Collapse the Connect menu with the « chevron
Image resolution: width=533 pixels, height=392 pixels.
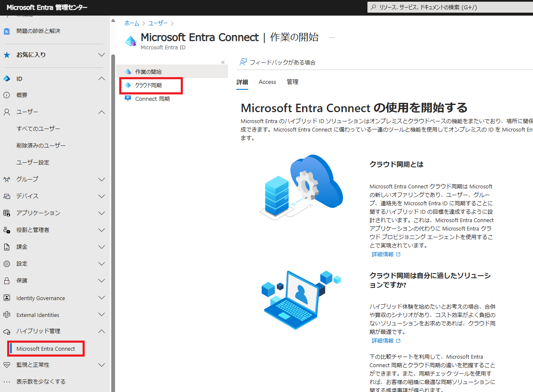pyautogui.click(x=223, y=62)
